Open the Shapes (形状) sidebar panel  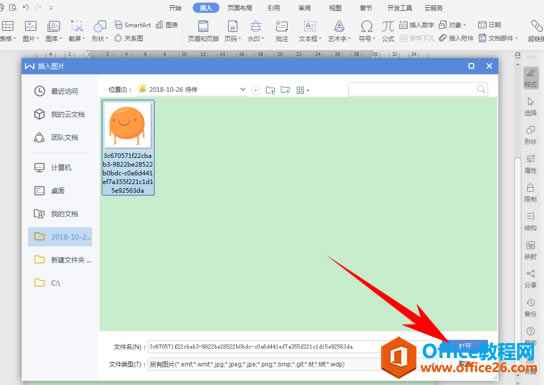(530, 135)
